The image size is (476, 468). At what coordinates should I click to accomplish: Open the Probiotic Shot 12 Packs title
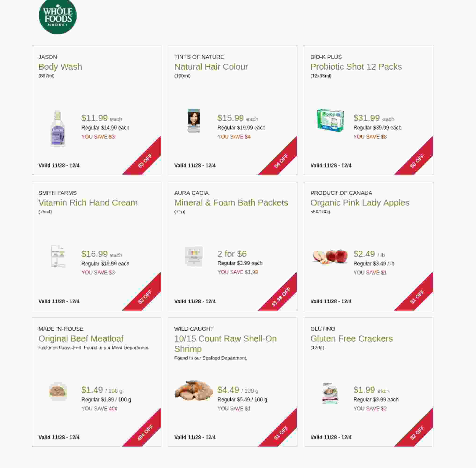point(356,67)
